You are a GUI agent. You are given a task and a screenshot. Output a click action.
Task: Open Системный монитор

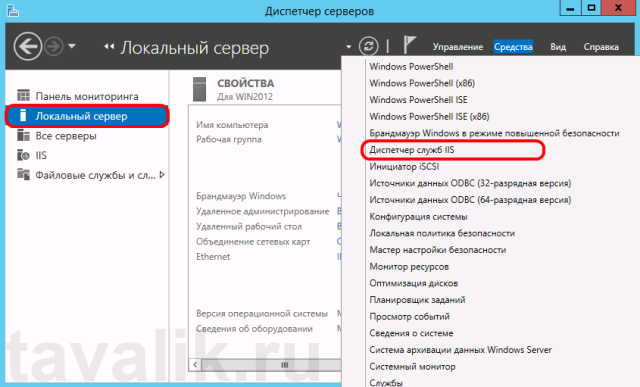[412, 367]
